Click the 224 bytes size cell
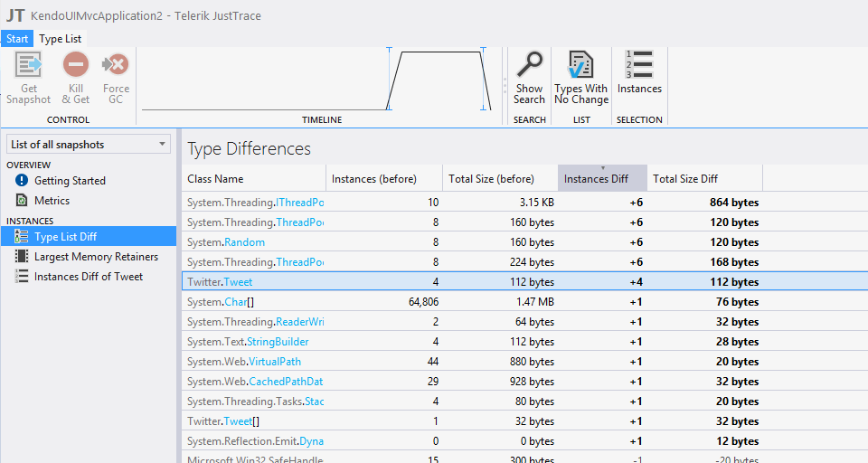The height and width of the screenshot is (463, 868). click(532, 262)
